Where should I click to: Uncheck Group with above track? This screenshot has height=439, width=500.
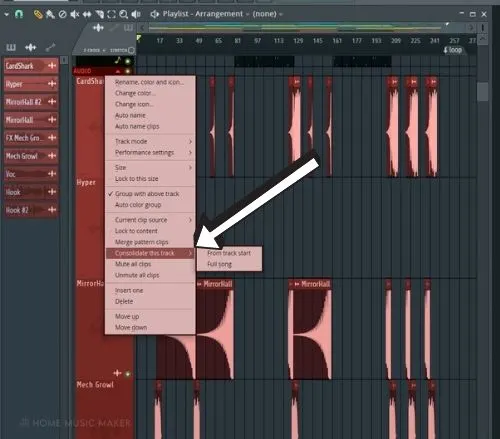pyautogui.click(x=150, y=194)
